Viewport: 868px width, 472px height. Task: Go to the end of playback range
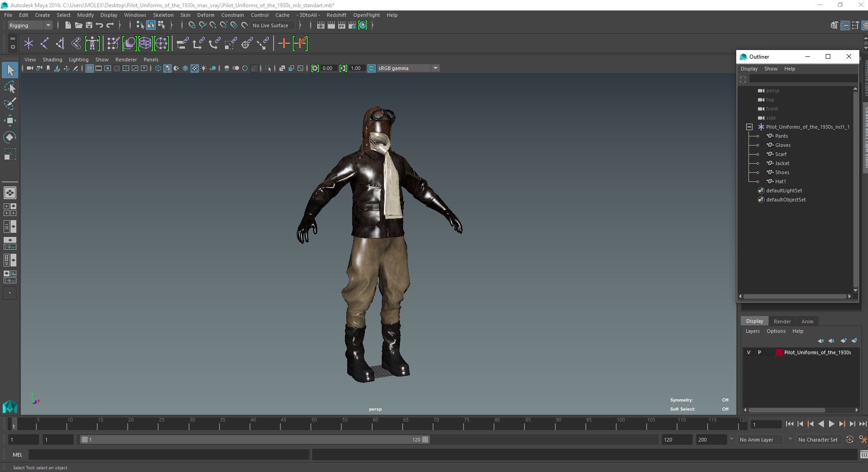tap(862, 424)
